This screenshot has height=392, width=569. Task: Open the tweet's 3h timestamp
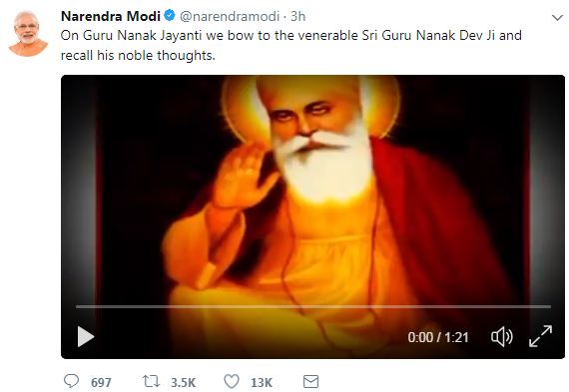click(297, 16)
